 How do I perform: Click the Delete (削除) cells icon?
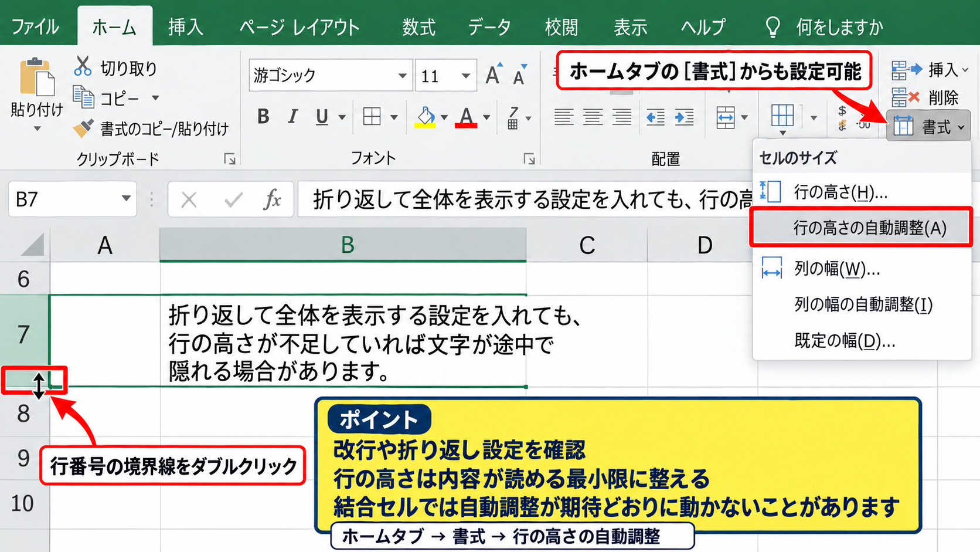coord(905,97)
